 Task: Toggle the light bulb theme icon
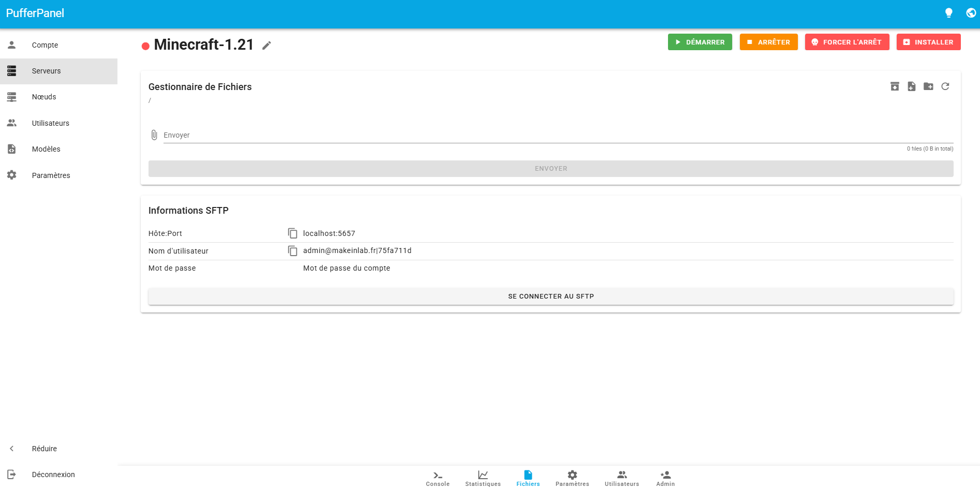(948, 13)
